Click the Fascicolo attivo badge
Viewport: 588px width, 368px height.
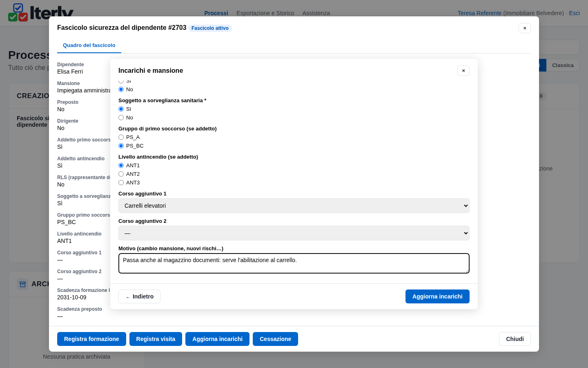click(x=210, y=28)
